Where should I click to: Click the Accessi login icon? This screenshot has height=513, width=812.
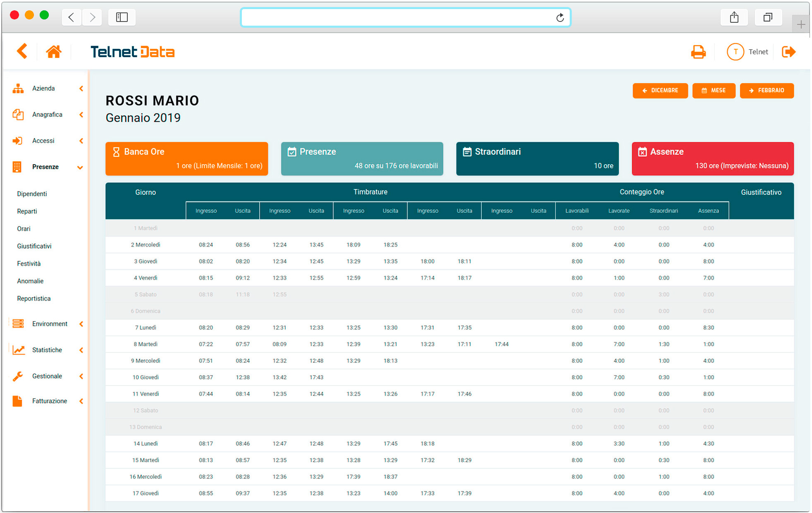[18, 141]
